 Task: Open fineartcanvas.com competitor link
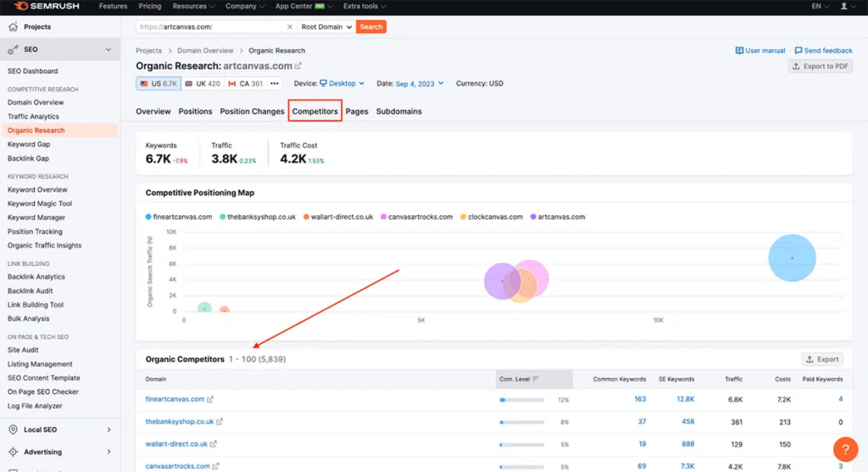(x=175, y=399)
